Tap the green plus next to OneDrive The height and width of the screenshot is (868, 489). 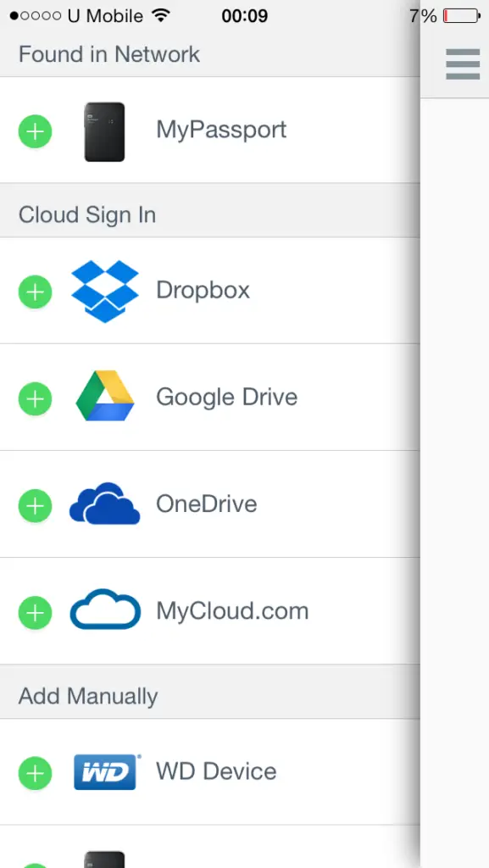(x=35, y=505)
